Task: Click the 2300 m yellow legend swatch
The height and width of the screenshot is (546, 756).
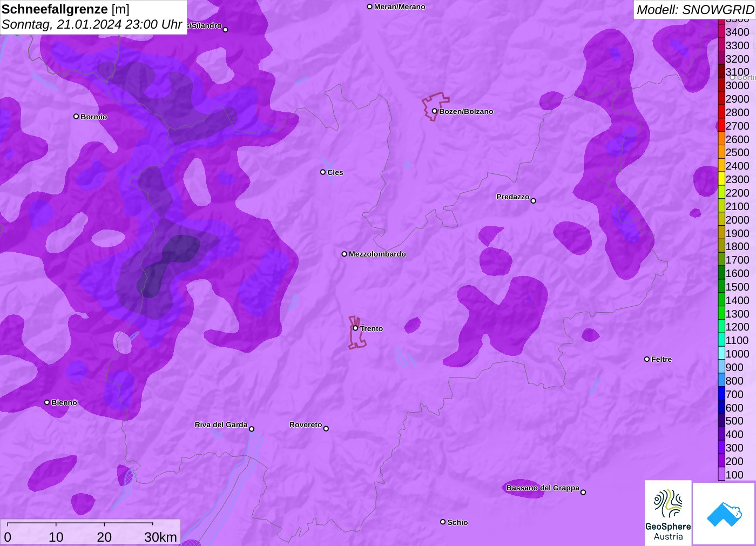Action: coord(721,179)
